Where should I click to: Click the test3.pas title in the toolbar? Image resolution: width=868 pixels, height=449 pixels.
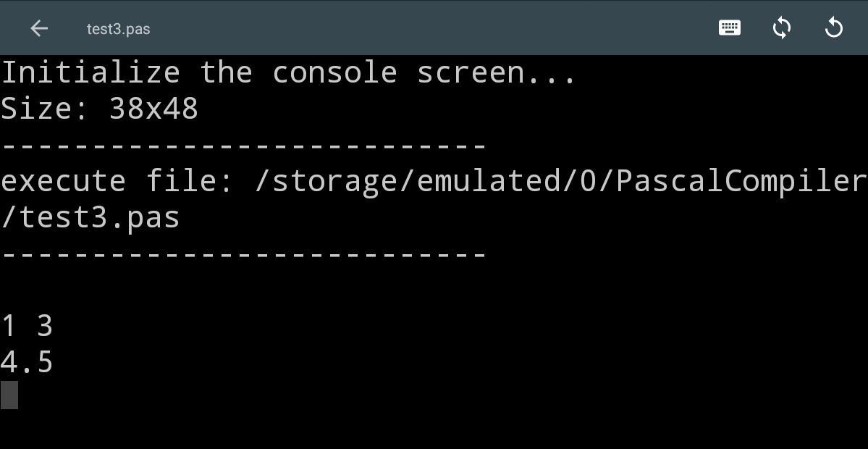click(x=118, y=29)
